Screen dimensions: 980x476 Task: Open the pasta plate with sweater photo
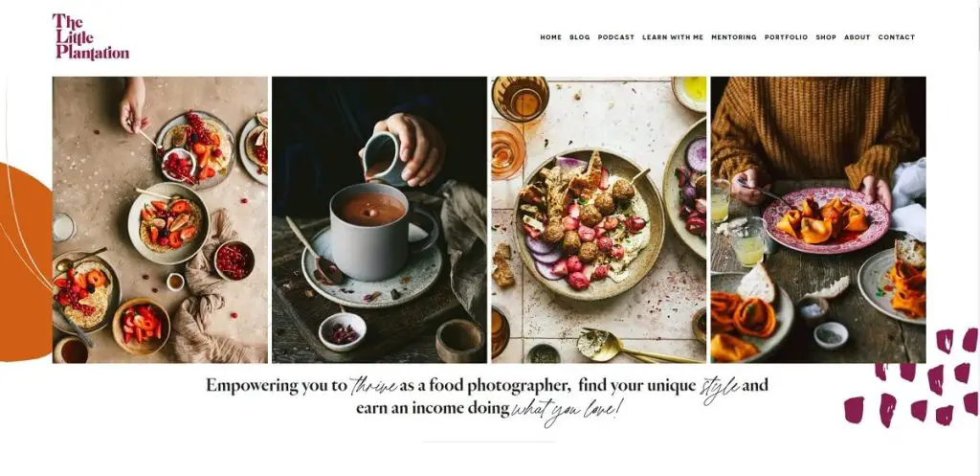[x=818, y=219]
